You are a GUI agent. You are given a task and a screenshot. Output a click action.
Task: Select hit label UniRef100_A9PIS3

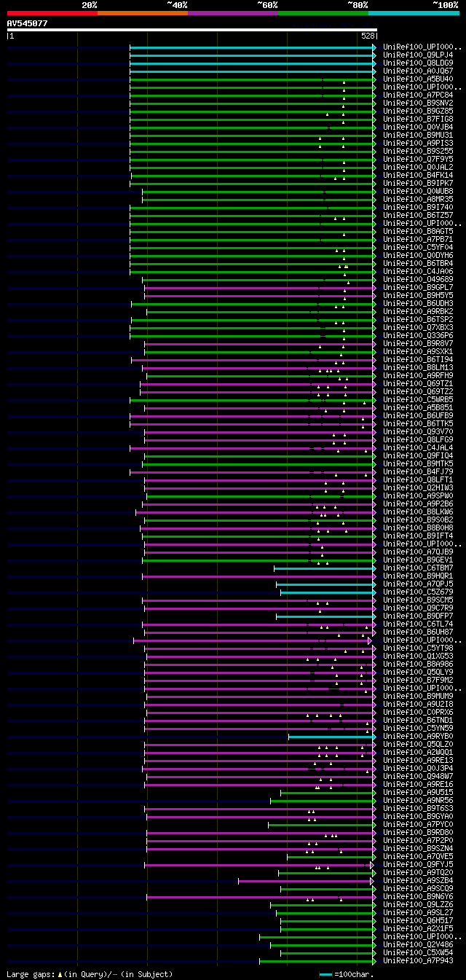(418, 143)
